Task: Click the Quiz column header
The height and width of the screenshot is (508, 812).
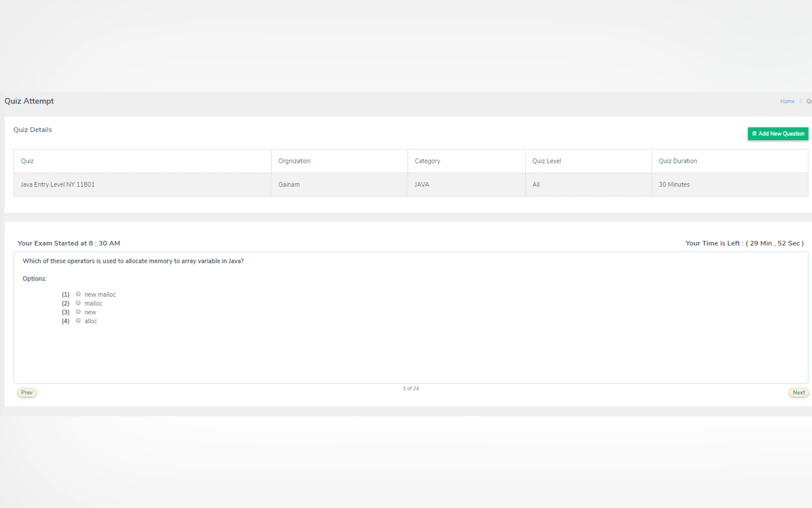Action: [27, 161]
